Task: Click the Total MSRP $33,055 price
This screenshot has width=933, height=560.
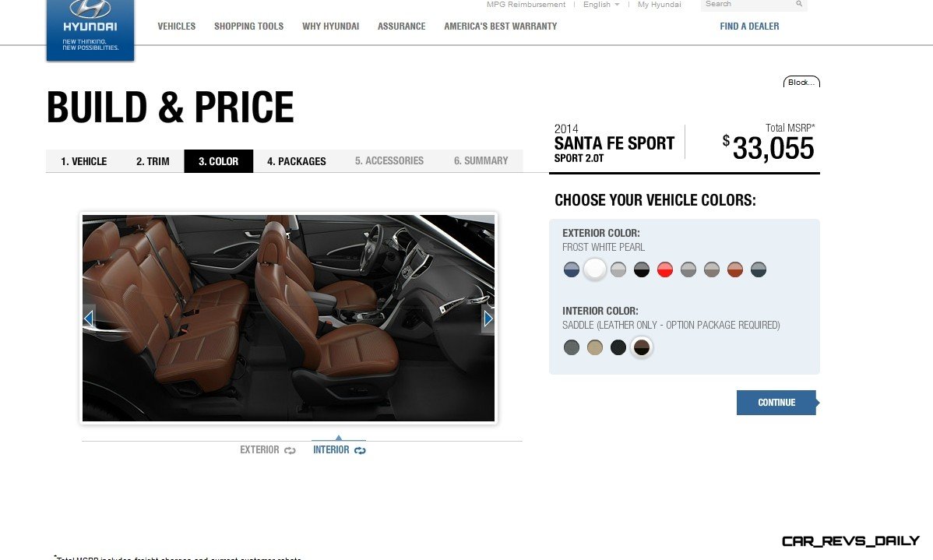Action: tap(768, 147)
